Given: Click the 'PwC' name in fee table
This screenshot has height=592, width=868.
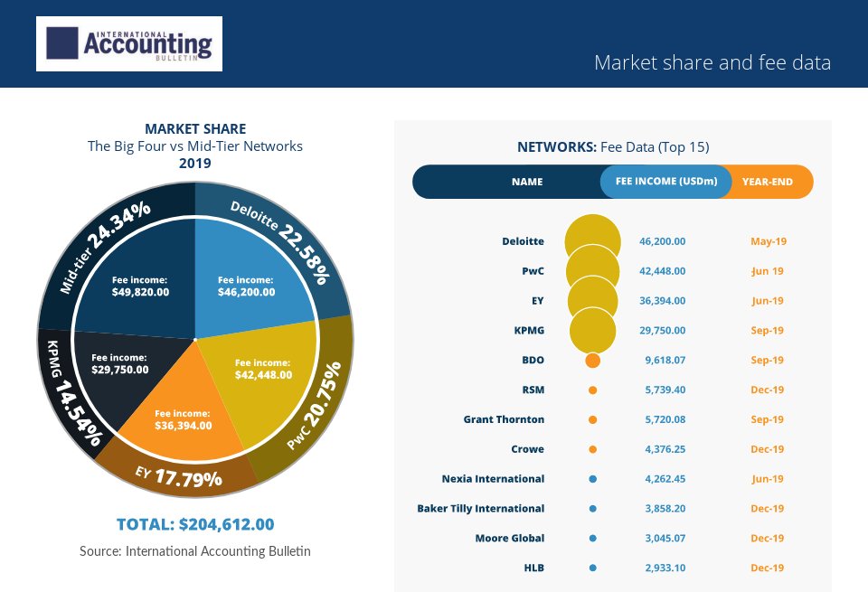Looking at the screenshot, I should click(x=533, y=271).
